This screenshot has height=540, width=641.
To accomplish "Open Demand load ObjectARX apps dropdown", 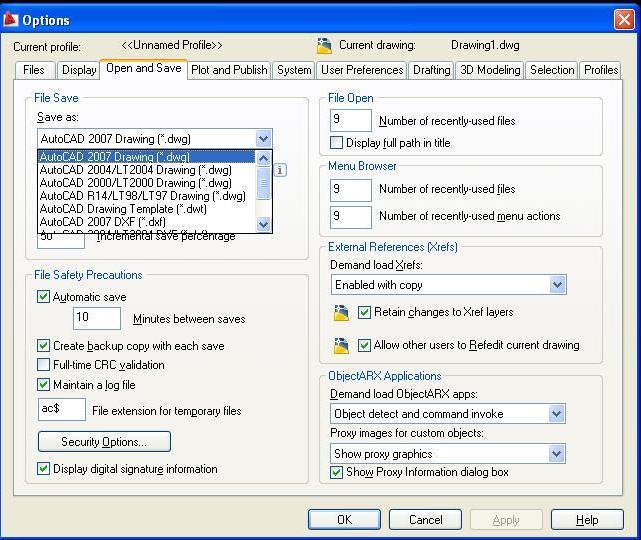I will 556,414.
